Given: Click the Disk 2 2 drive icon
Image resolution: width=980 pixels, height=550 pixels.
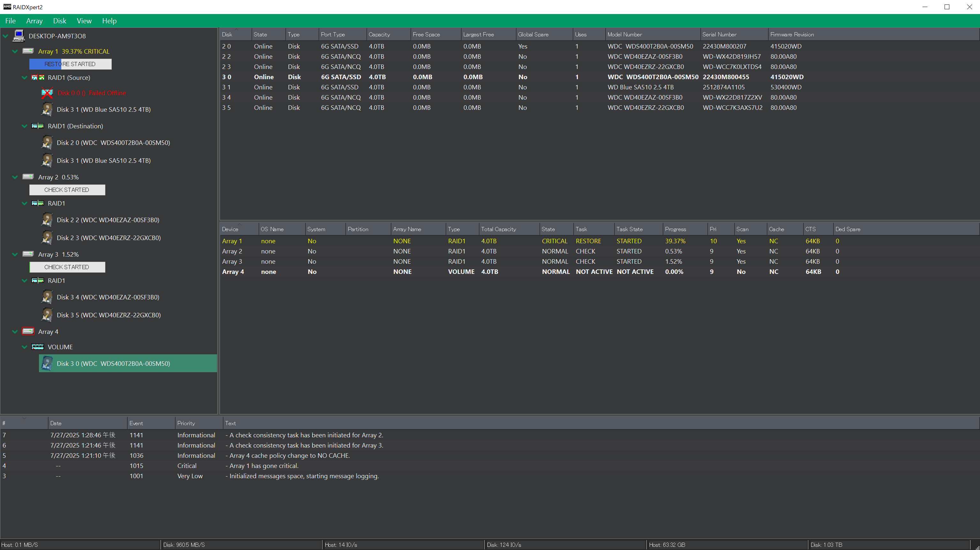Looking at the screenshot, I should tap(47, 220).
